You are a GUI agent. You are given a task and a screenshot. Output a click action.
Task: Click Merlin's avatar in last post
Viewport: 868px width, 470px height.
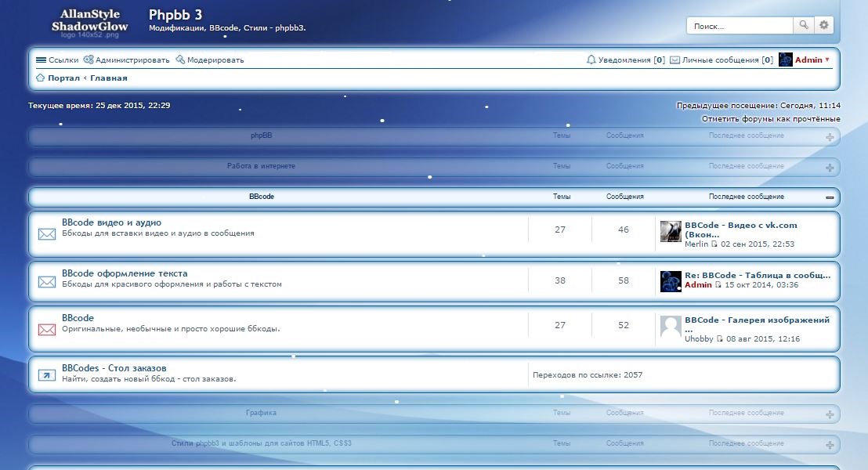coord(671,231)
